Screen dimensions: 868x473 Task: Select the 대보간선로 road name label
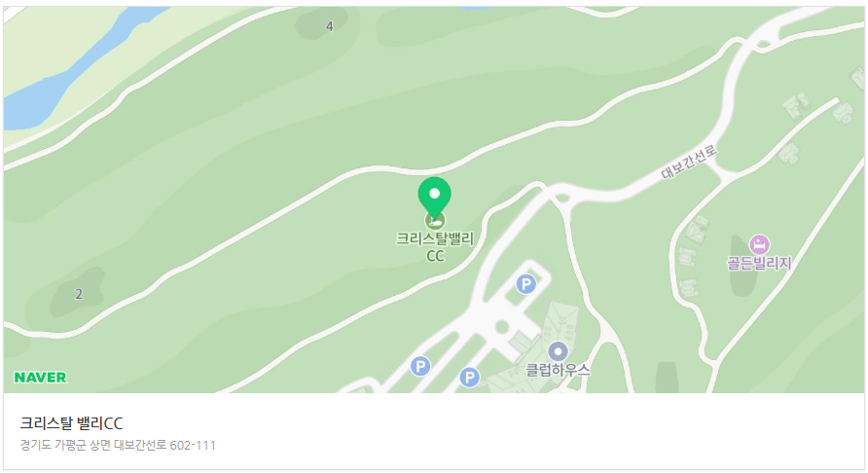point(689,162)
